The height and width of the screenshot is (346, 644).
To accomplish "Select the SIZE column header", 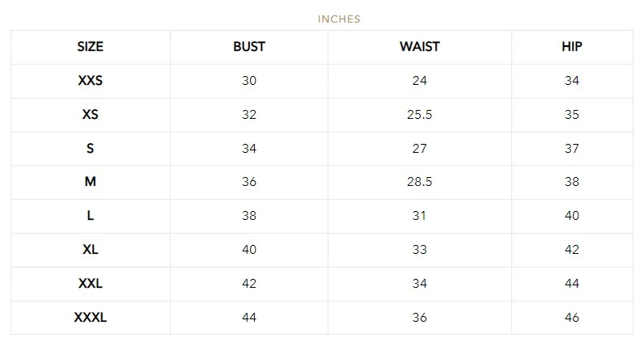I will pyautogui.click(x=90, y=47).
